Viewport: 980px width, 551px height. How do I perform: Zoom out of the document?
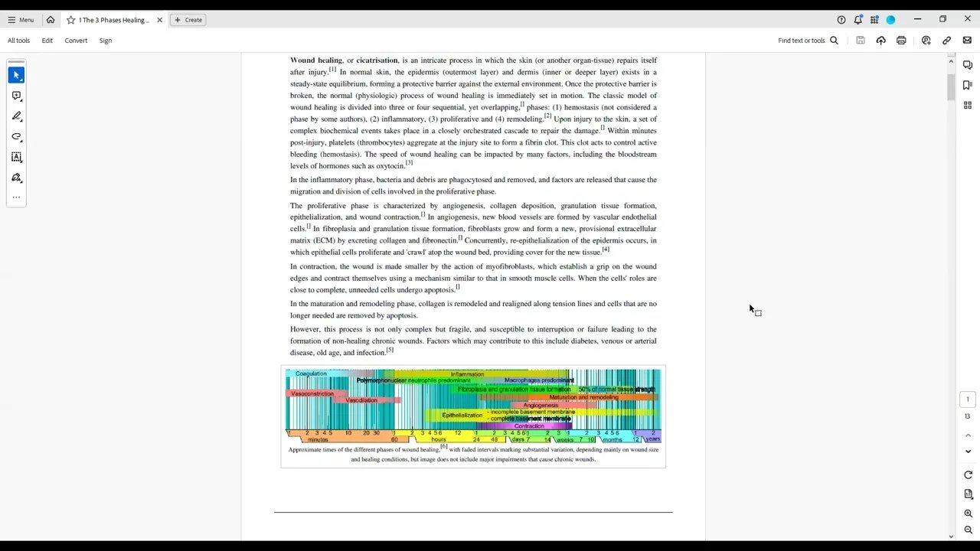968,530
